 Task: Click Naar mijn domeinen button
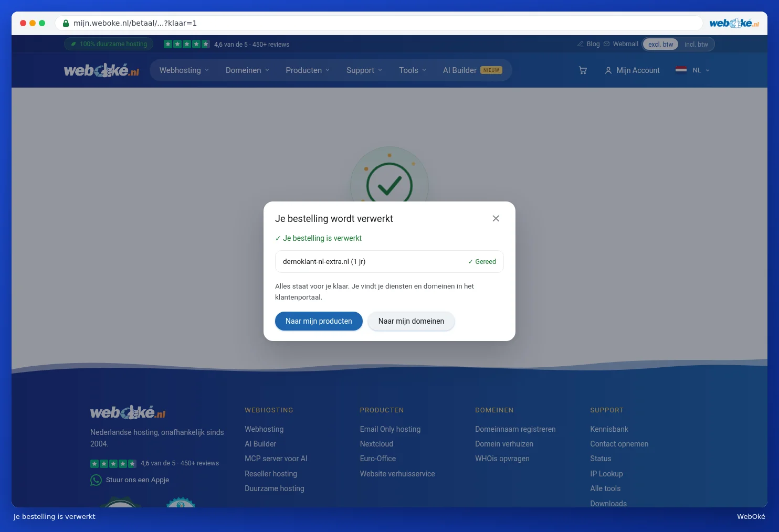411,321
